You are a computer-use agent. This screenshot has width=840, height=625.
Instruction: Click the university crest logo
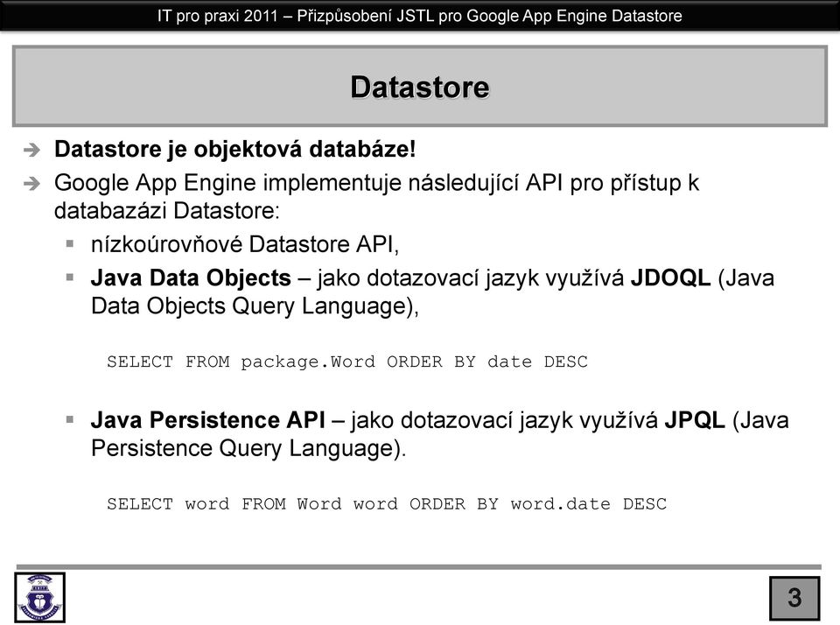coord(39,597)
